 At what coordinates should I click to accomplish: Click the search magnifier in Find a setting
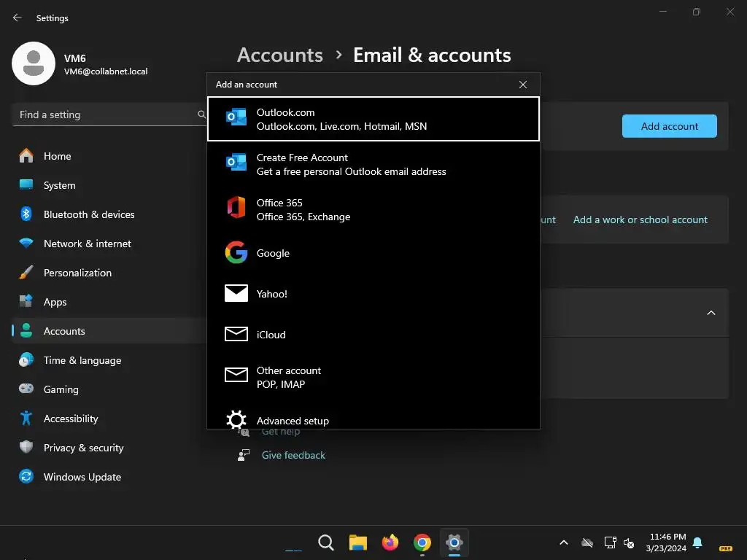click(x=201, y=114)
